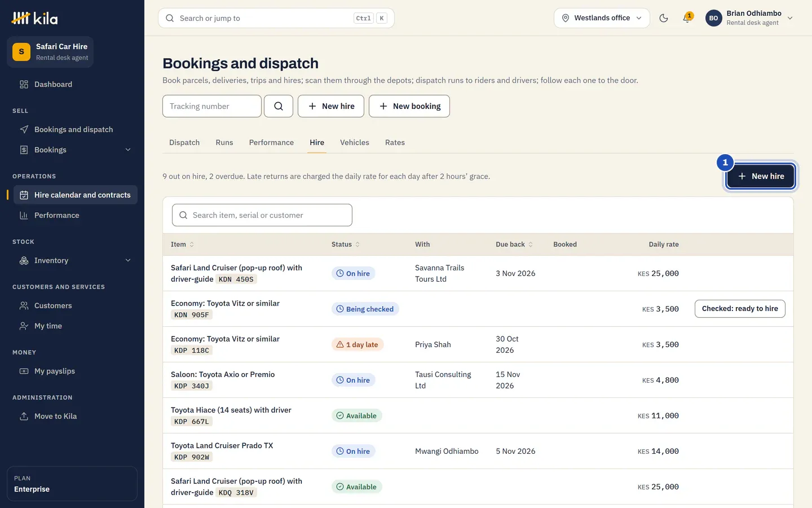Click the tracking number search button
This screenshot has height=508, width=812.
[x=279, y=106]
